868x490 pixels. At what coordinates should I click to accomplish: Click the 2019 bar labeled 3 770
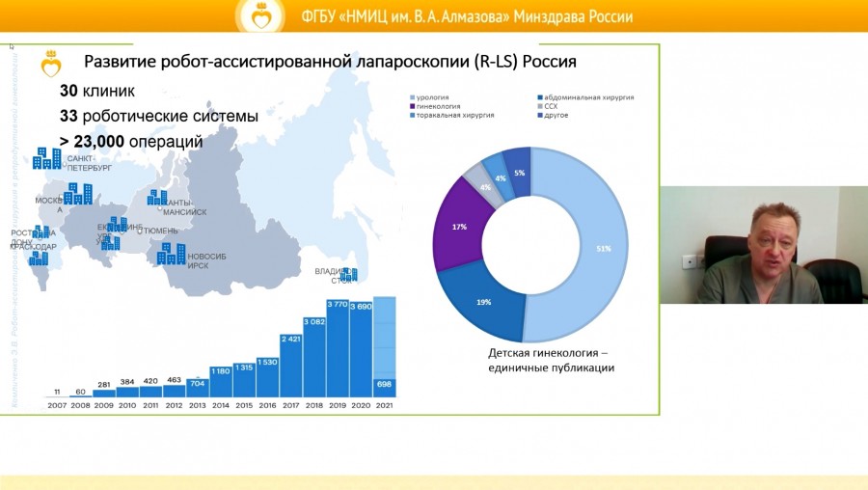[x=338, y=352]
